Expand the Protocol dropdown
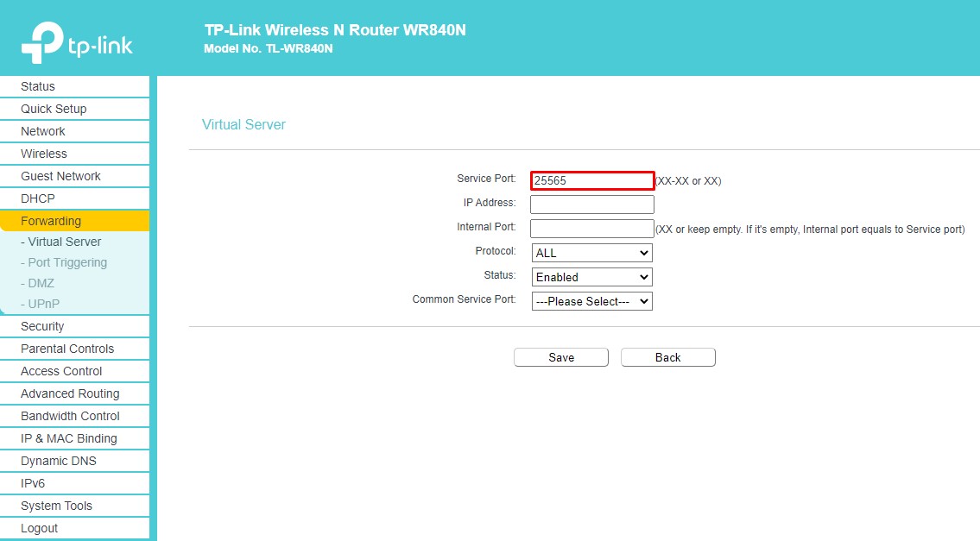The image size is (980, 541). pyautogui.click(x=591, y=253)
